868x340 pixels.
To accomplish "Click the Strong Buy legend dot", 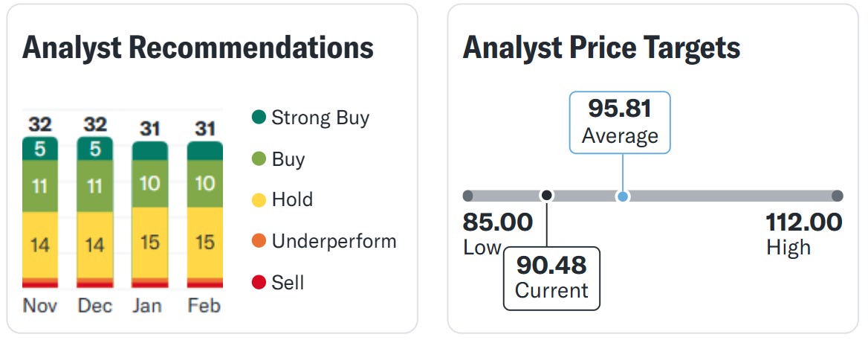I will click(x=259, y=118).
